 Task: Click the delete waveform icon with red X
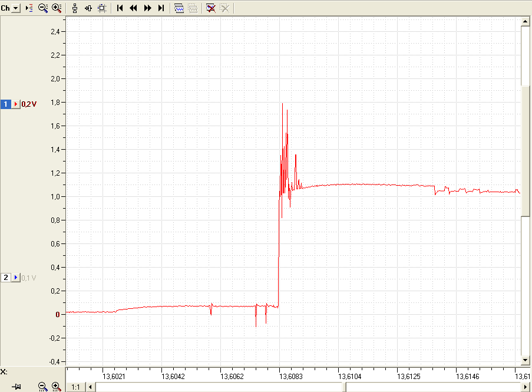(211, 8)
